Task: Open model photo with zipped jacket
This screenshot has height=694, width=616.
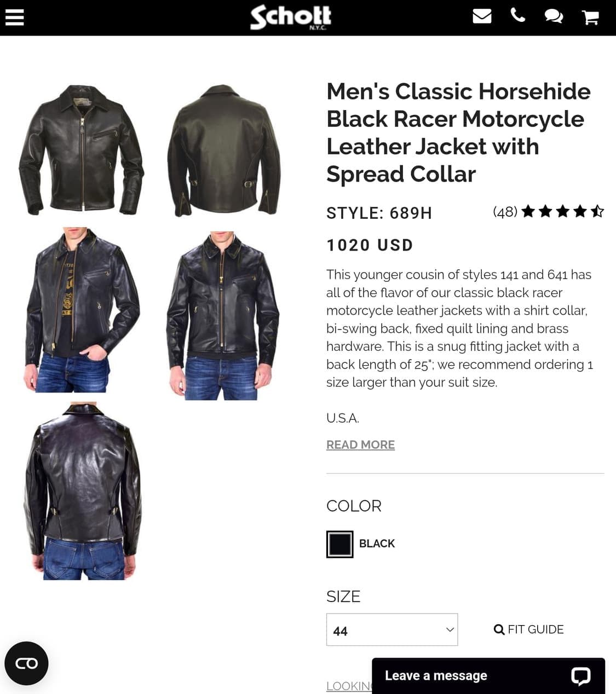Action: (x=223, y=314)
